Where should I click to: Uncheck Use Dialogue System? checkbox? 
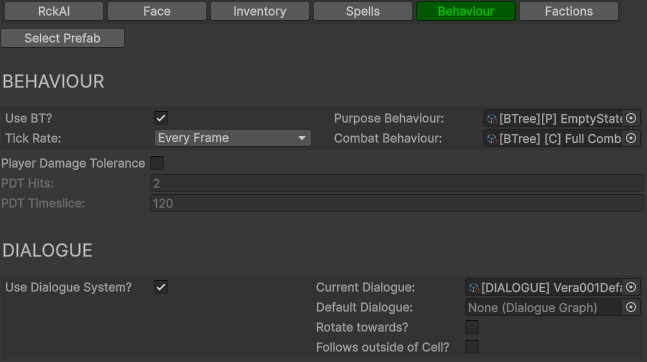[x=161, y=287]
